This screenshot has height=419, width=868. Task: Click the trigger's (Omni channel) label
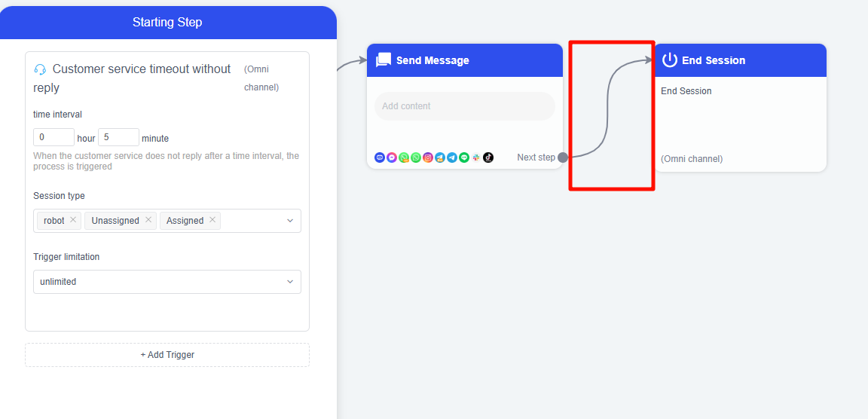click(262, 78)
